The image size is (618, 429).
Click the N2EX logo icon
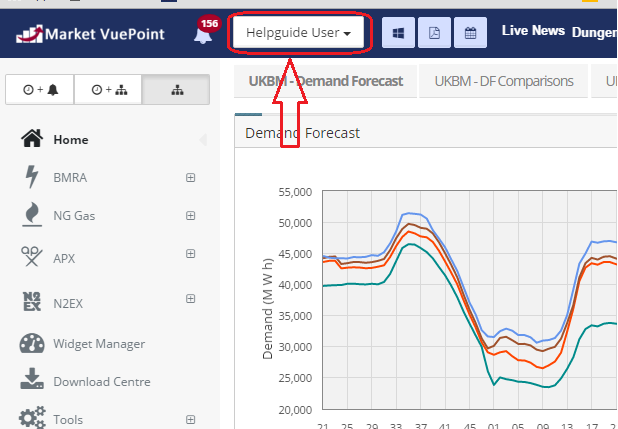pyautogui.click(x=32, y=302)
